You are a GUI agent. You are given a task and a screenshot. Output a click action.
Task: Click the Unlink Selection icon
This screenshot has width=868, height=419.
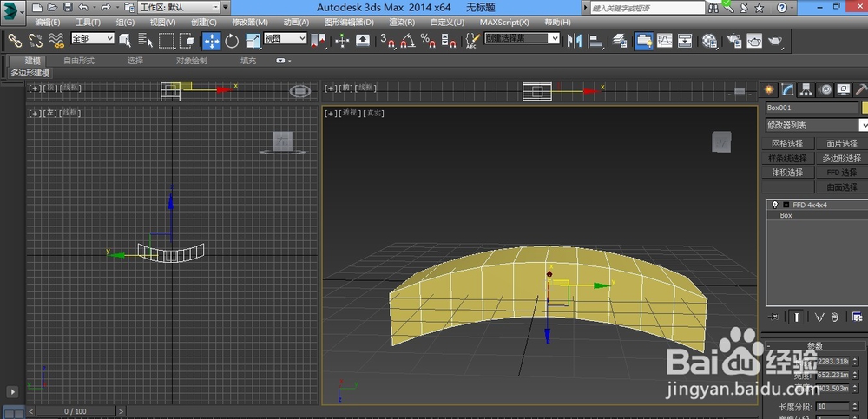36,41
